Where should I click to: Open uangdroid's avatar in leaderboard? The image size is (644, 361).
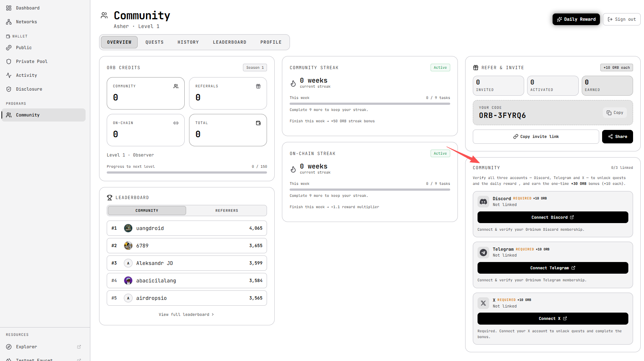point(128,228)
